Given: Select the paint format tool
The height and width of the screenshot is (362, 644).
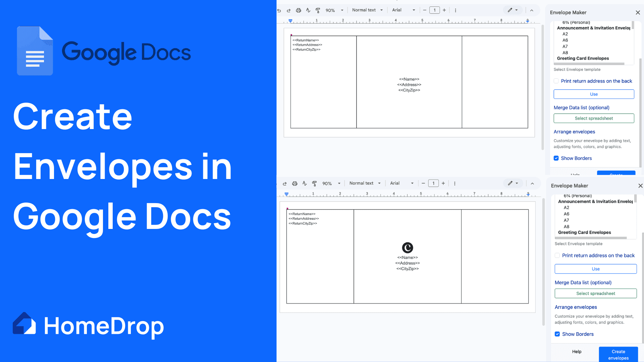Looking at the screenshot, I should tap(318, 10).
